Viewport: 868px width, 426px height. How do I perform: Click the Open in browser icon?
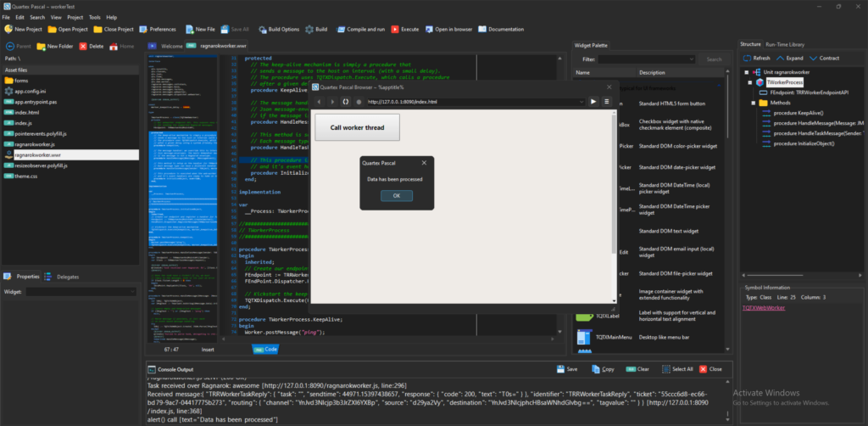click(x=429, y=29)
